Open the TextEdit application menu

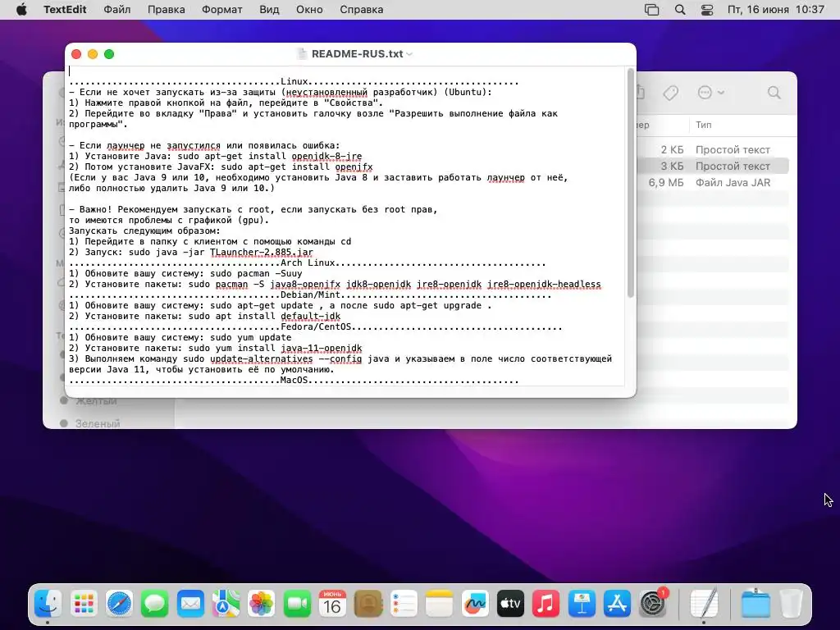[65, 10]
